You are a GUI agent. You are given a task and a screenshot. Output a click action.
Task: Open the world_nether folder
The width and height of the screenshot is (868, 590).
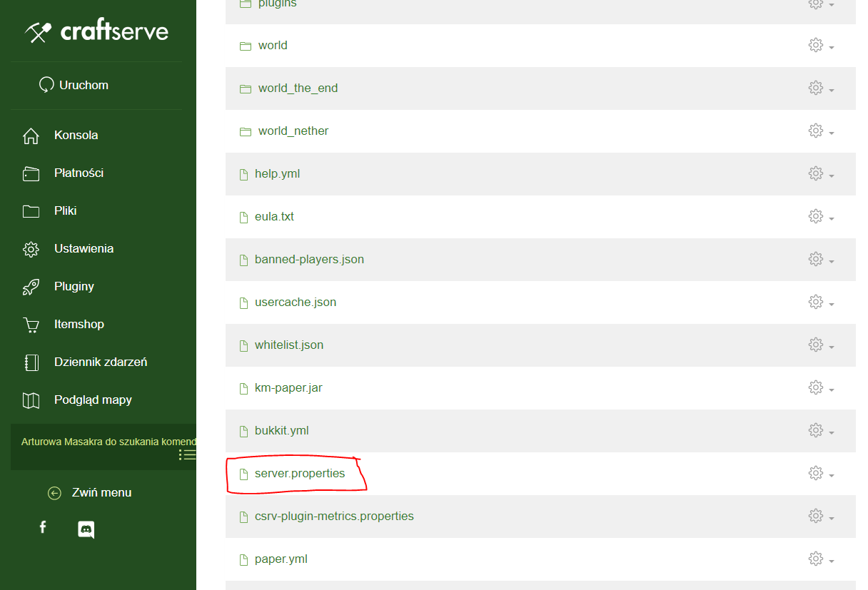[293, 131]
